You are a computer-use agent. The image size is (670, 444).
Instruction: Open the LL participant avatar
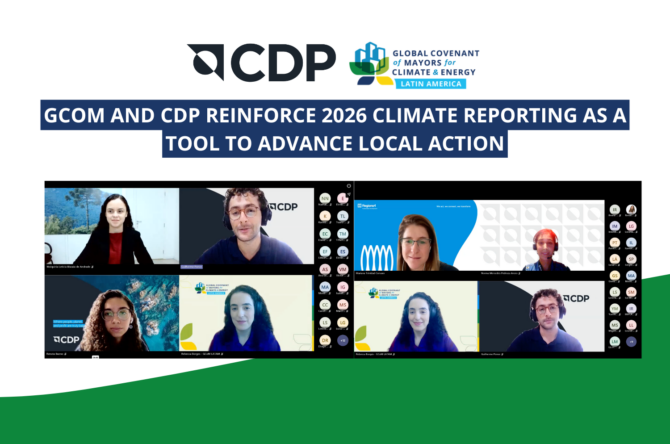pyautogui.click(x=631, y=325)
